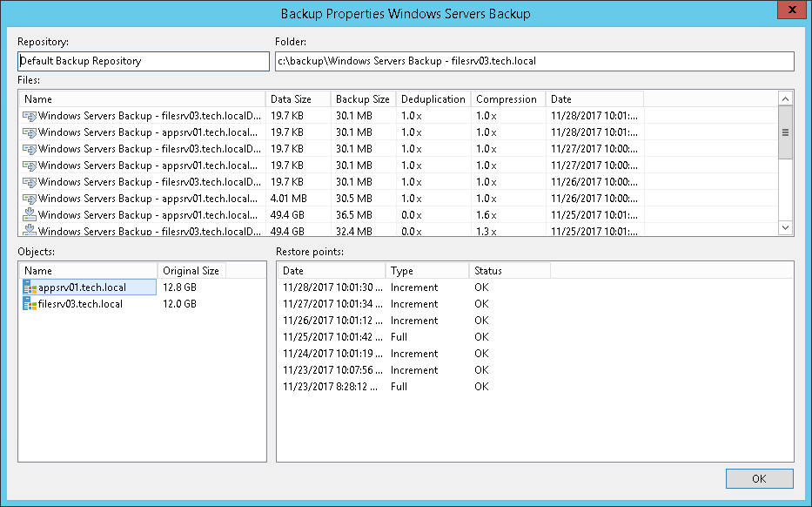Click the icon of the 4.01 MB appsrv01 file
The height and width of the screenshot is (507, 812).
pyautogui.click(x=30, y=199)
